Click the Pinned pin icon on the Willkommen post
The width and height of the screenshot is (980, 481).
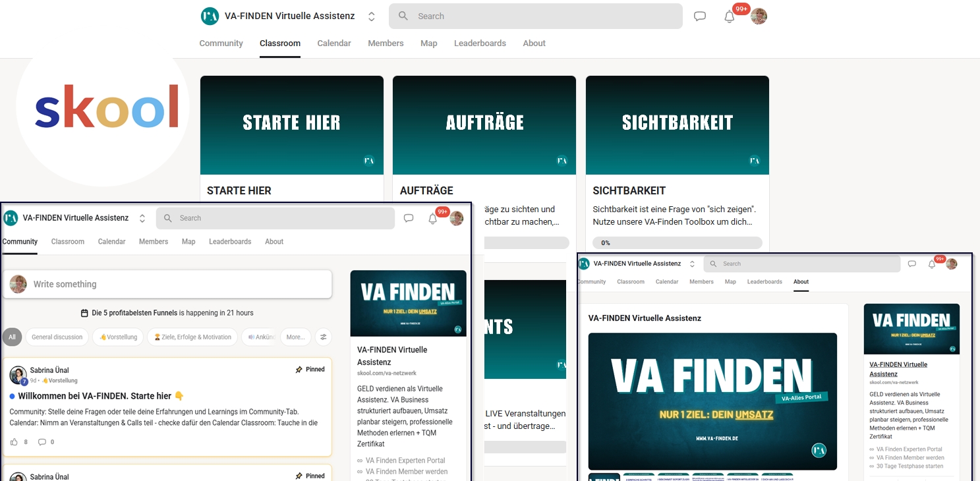point(299,370)
